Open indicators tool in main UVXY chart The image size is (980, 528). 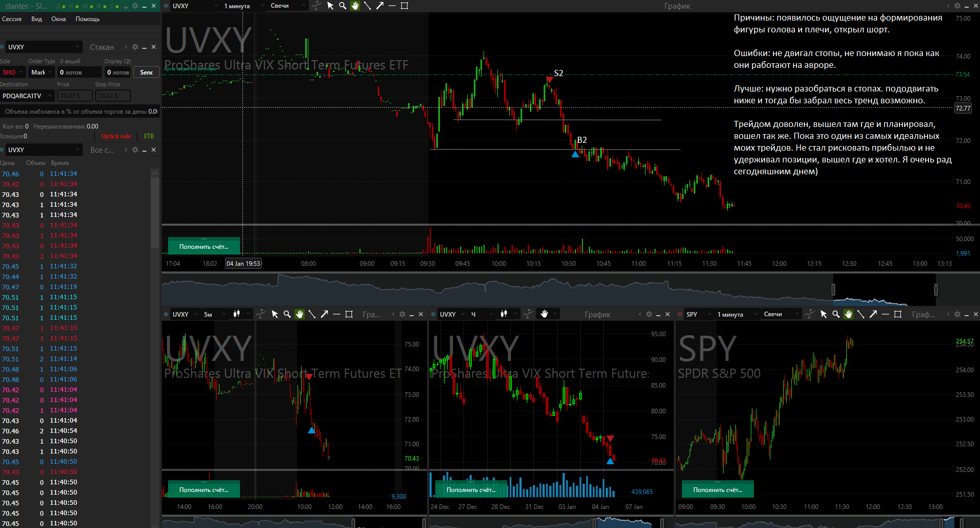click(317, 6)
